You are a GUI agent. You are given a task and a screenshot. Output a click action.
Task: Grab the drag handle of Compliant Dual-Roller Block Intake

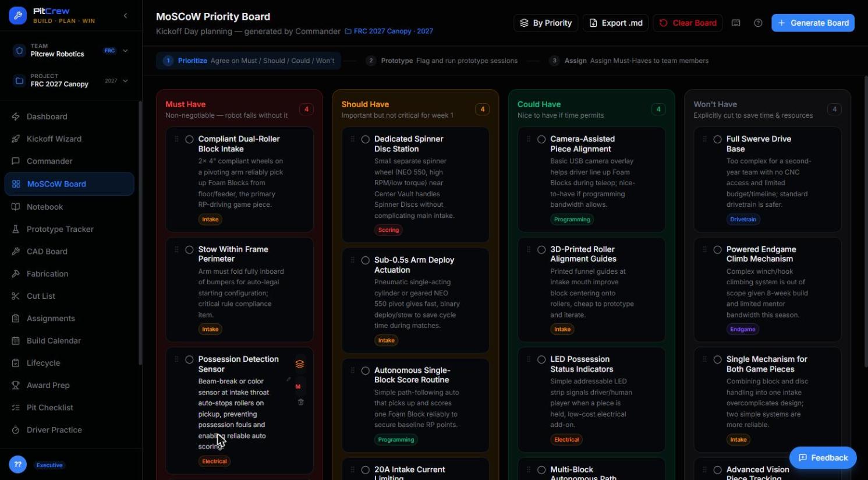(x=176, y=139)
